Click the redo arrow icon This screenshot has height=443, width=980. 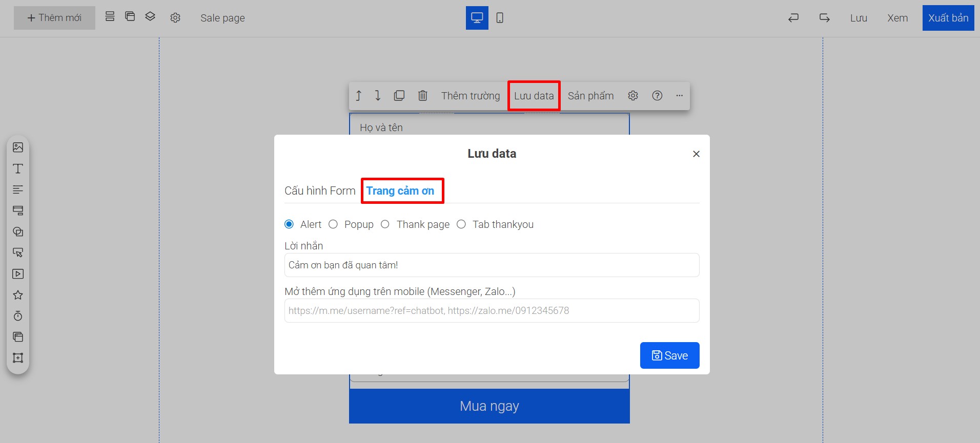824,18
